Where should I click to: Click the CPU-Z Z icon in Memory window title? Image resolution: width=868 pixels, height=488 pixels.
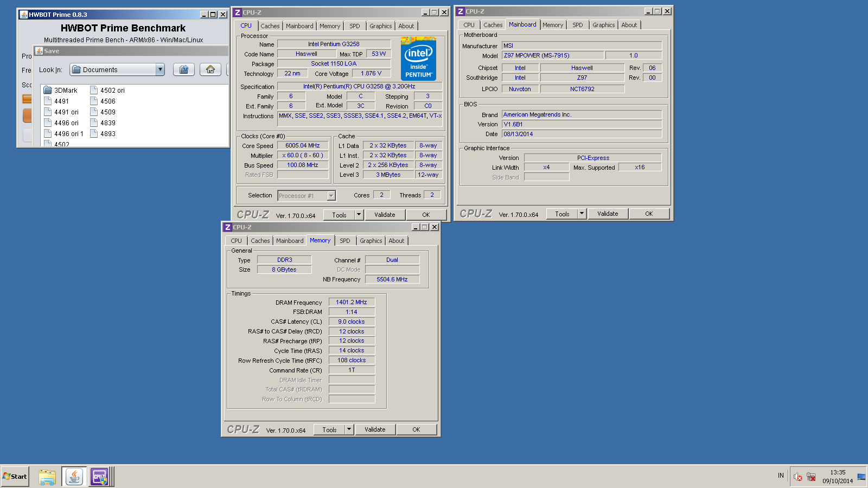tap(228, 227)
